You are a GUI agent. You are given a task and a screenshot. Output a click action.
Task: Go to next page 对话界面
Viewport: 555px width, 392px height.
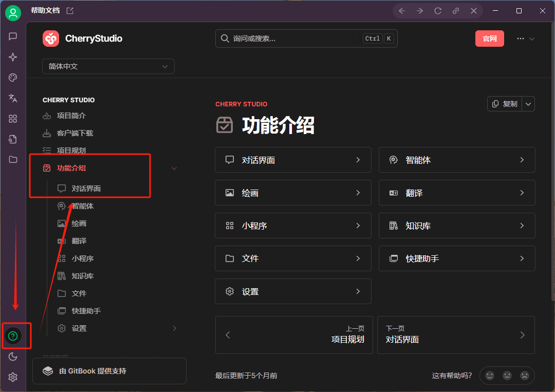pyautogui.click(x=456, y=335)
